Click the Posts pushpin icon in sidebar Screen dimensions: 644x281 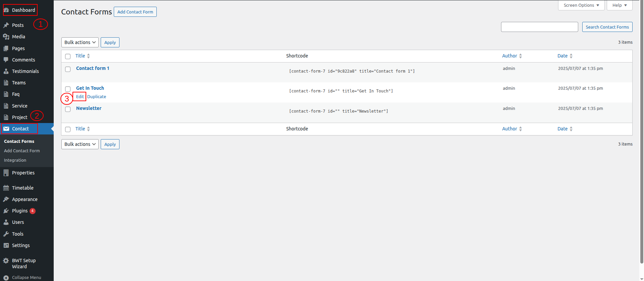pos(6,25)
